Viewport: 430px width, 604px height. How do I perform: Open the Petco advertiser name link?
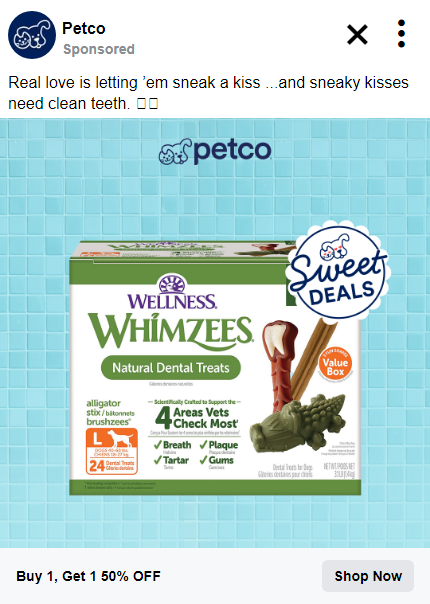tap(84, 28)
